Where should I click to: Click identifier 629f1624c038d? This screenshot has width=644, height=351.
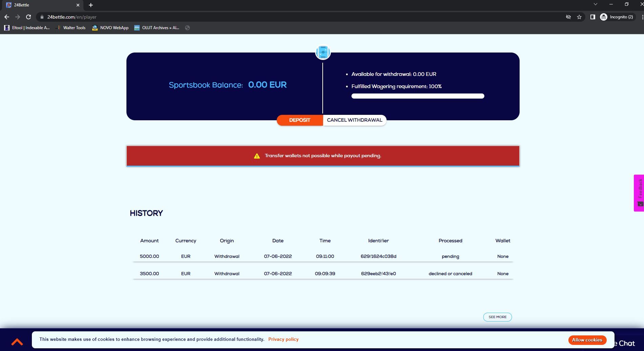pyautogui.click(x=378, y=256)
